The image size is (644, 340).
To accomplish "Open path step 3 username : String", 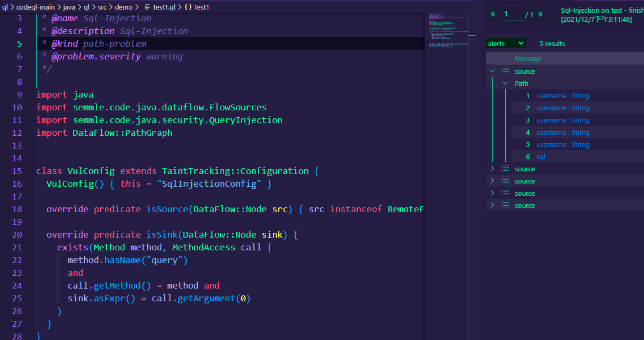I will pyautogui.click(x=563, y=120).
